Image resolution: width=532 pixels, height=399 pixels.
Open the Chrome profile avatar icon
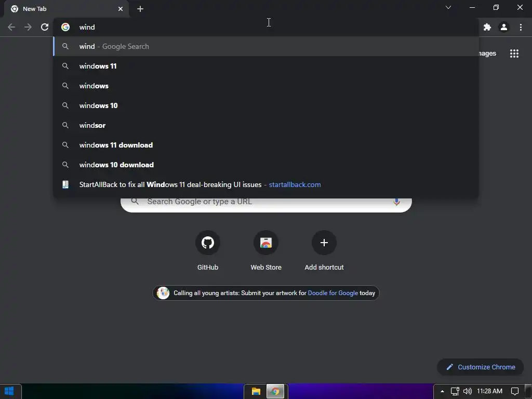(504, 27)
